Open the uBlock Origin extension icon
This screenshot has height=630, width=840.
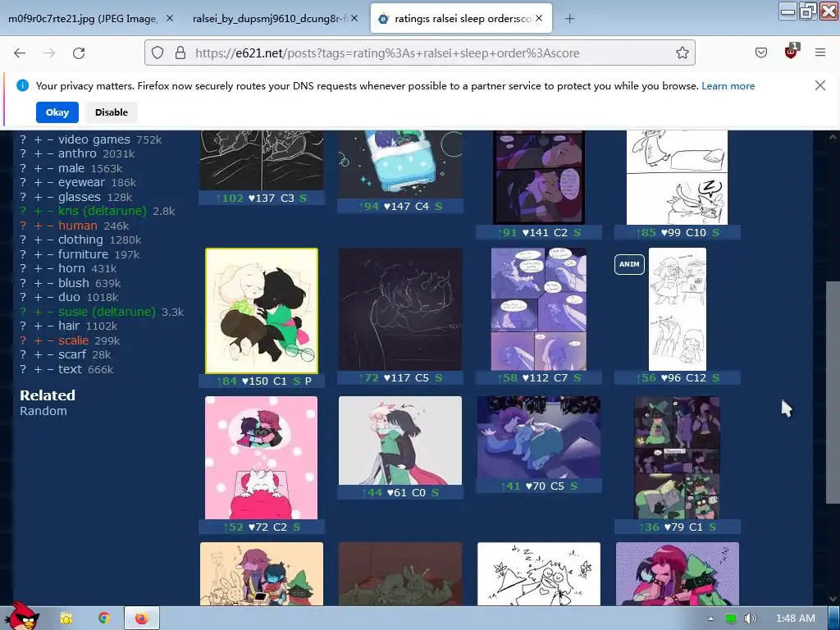click(x=792, y=52)
